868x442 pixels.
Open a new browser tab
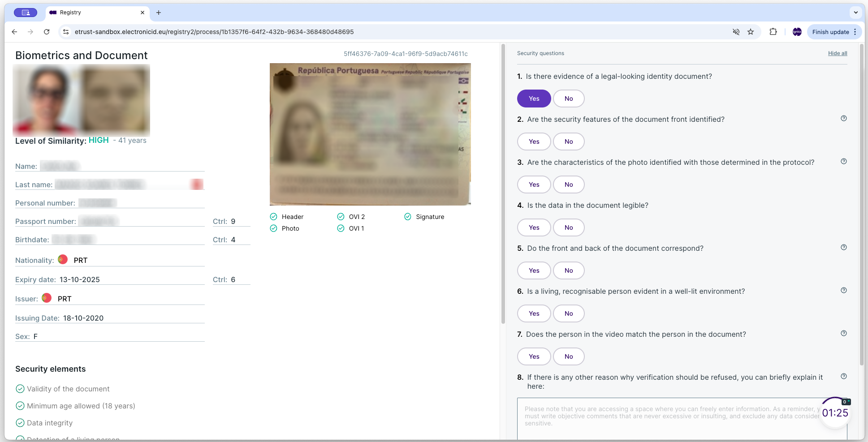[158, 13]
